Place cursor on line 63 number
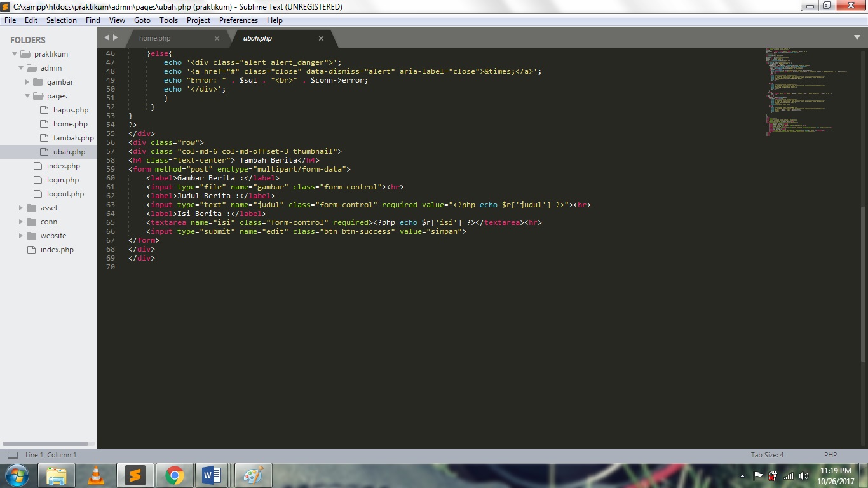 pos(111,205)
